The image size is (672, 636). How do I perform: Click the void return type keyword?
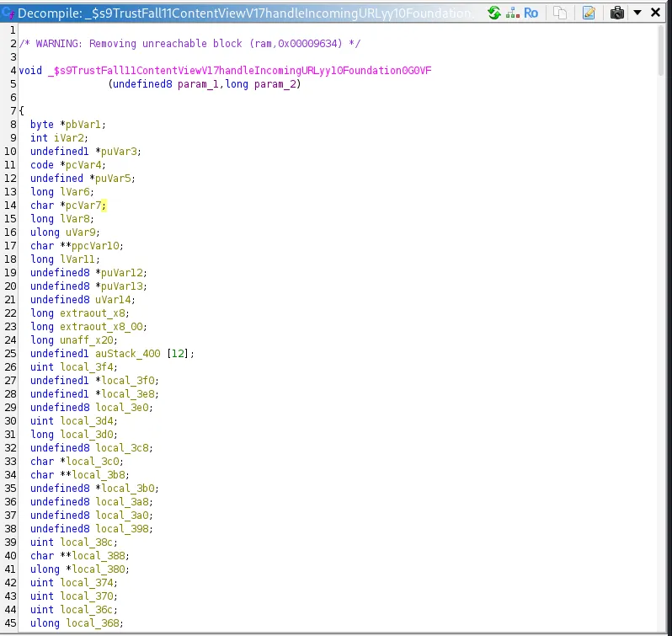30,70
